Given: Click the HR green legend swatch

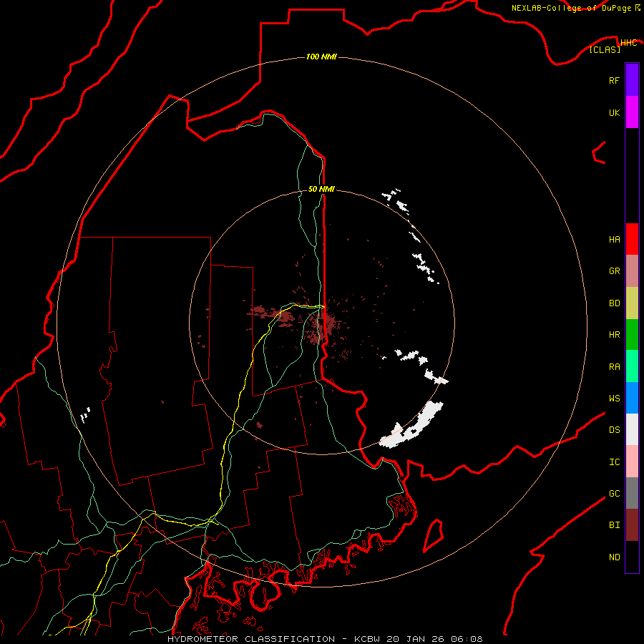Looking at the screenshot, I should [x=632, y=335].
